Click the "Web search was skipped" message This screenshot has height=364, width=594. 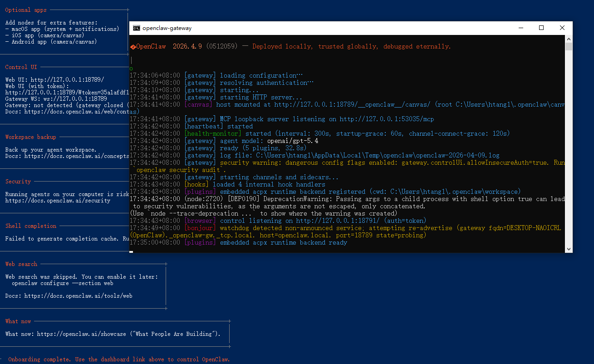[82, 277]
